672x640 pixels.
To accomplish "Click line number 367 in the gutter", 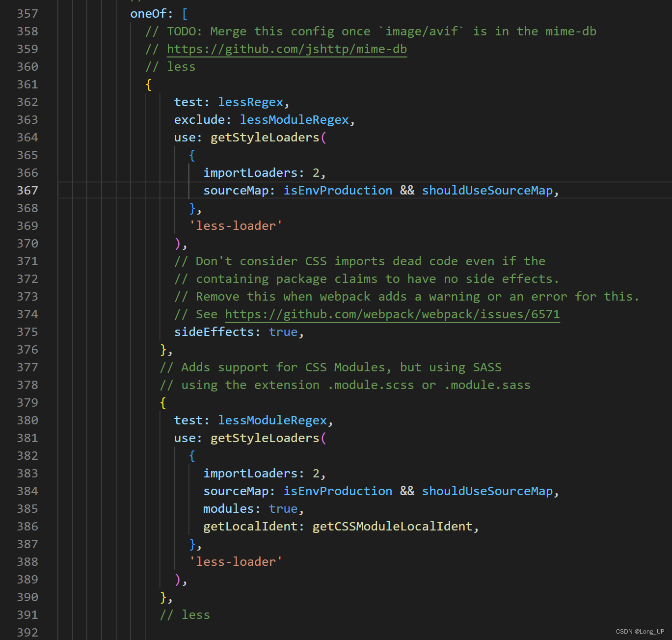I will click(x=27, y=191).
